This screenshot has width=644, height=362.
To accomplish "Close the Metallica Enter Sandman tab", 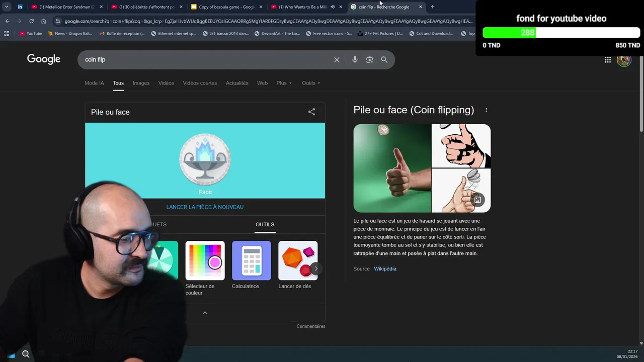I will [101, 7].
